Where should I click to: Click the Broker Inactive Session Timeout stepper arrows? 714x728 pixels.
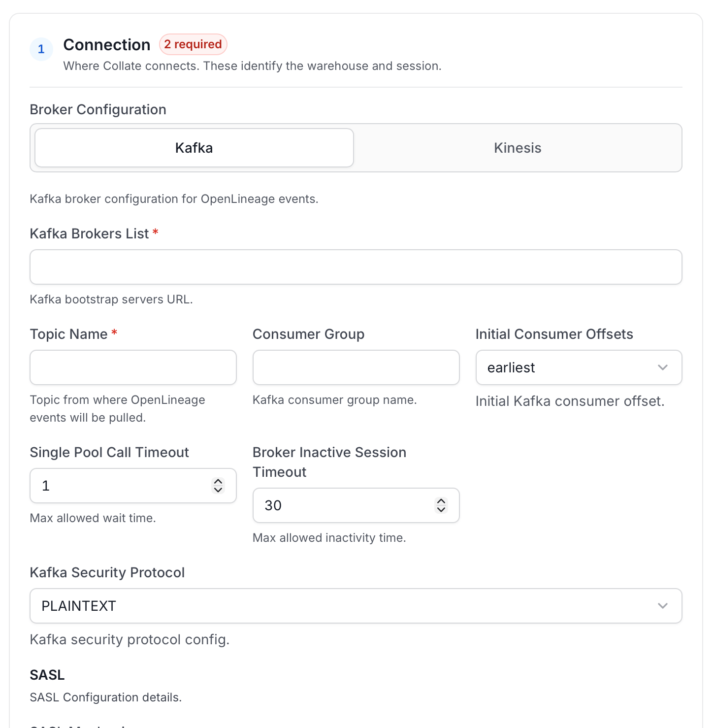pos(441,505)
